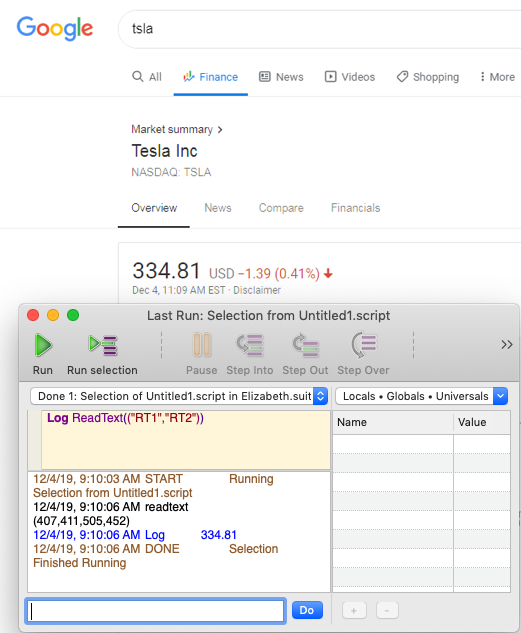The height and width of the screenshot is (633, 521).
Task: Click the Step Out icon
Action: coord(305,345)
